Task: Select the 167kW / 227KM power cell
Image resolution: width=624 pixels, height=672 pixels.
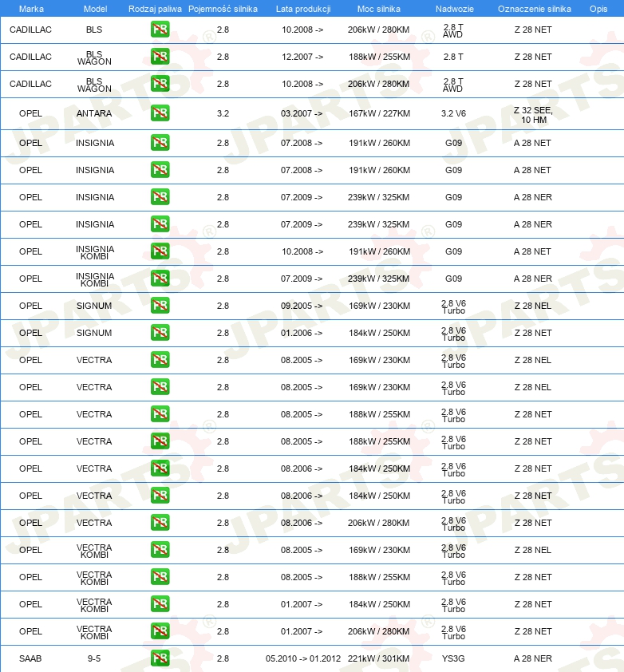Action: 379,113
